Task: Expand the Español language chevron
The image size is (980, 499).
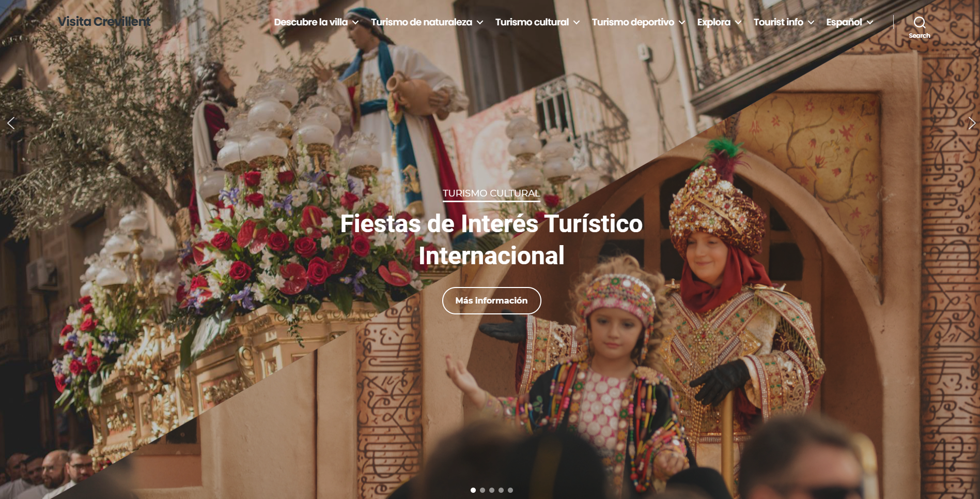Action: coord(870,23)
